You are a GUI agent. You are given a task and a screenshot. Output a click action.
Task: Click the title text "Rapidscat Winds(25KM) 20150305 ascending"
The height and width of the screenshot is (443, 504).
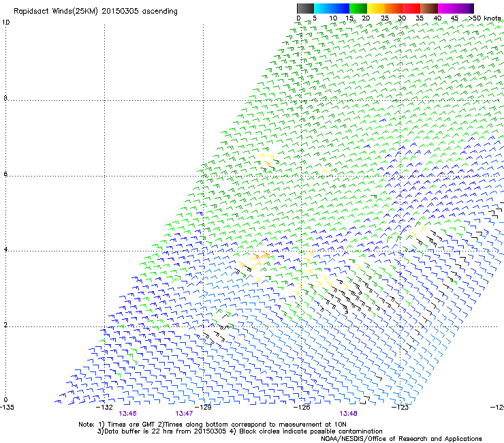click(95, 12)
